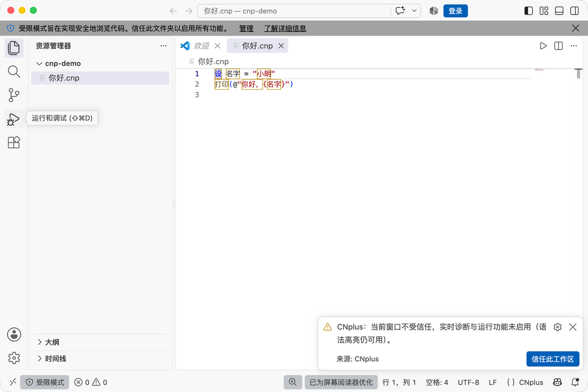Screen dimensions: 588x392
Task: Close the 欢迎 tab
Action: 218,46
